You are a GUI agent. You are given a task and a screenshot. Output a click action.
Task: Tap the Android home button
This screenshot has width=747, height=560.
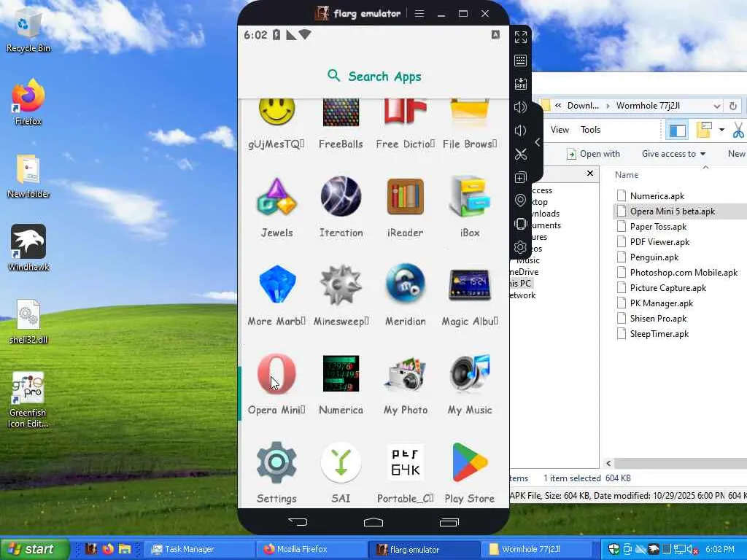coord(373,522)
